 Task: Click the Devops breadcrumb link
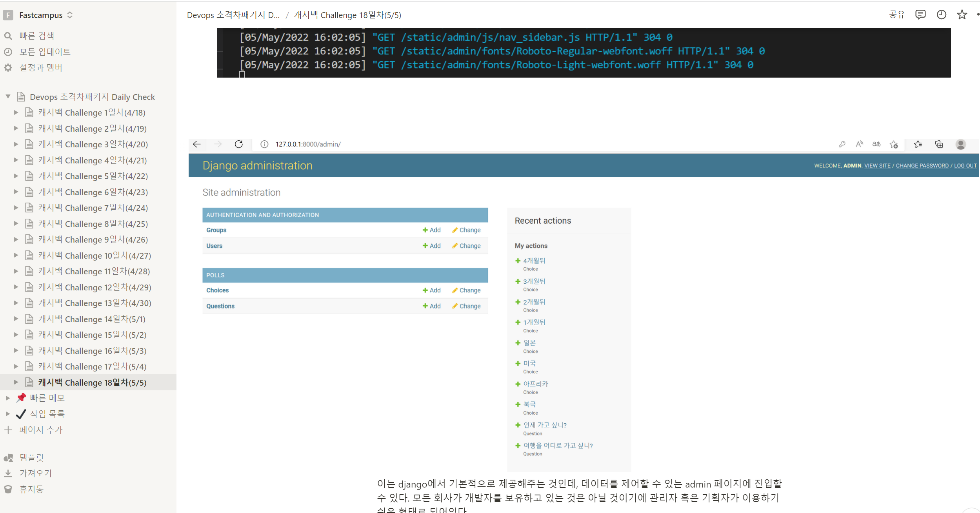click(233, 15)
